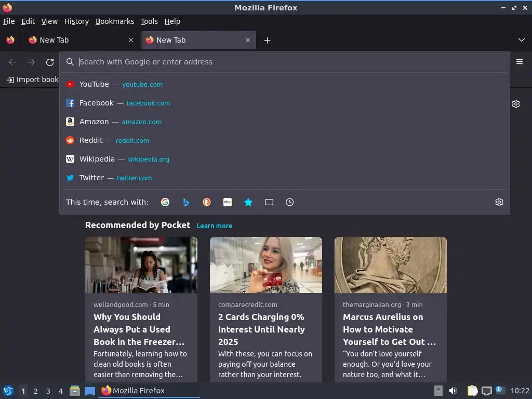Open the credit cards article thumbnail
Viewport: 532px width, 399px height.
pyautogui.click(x=266, y=265)
